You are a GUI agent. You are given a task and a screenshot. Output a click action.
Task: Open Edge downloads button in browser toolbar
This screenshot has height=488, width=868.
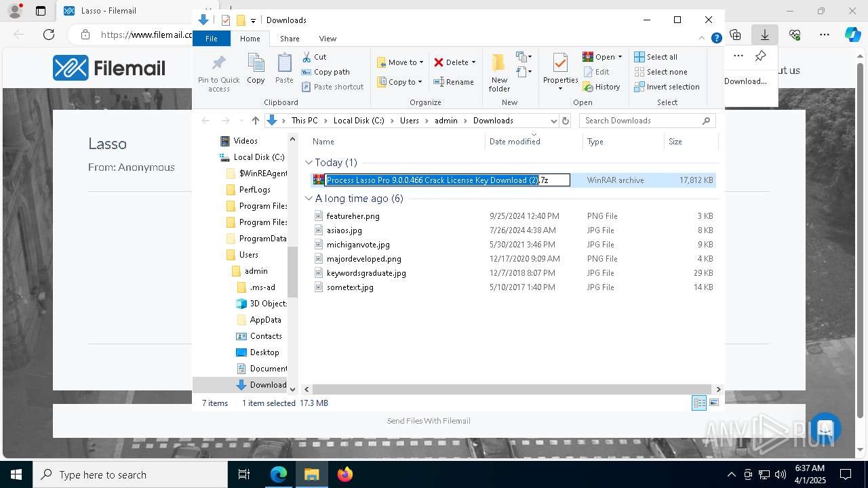click(765, 35)
